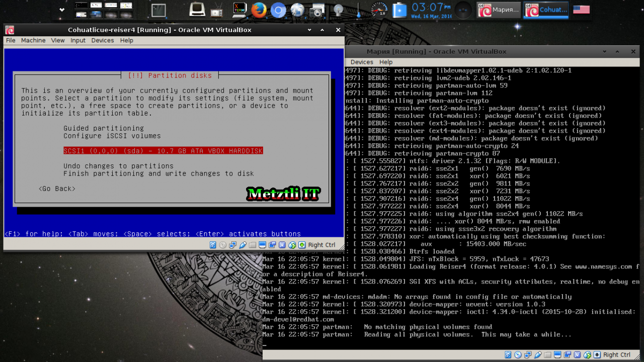Select SCSI1 (sda) 10.7 GB VBOX HARDDISK
Screen dimensions: 644x362
[x=163, y=151]
